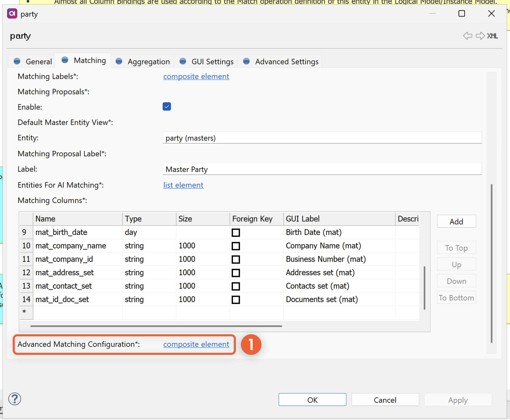This screenshot has height=420, width=510.
Task: Select the Master Party label input field
Action: (322, 169)
